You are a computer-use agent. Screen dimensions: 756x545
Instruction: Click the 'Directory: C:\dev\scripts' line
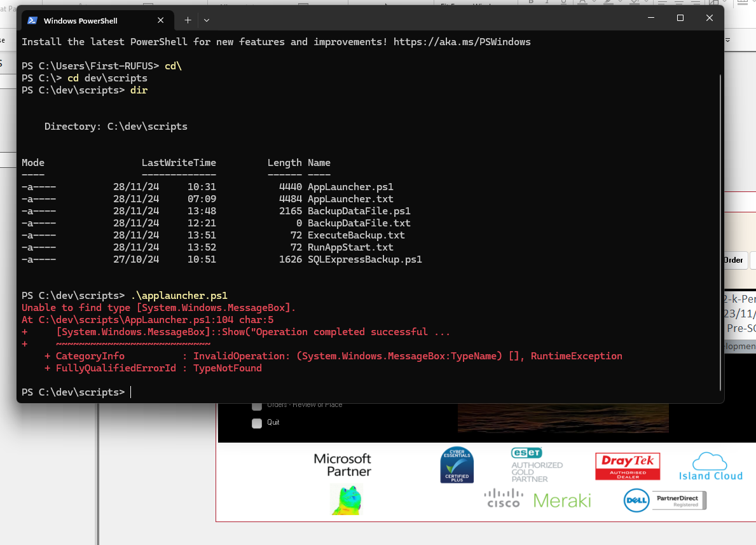(x=116, y=127)
